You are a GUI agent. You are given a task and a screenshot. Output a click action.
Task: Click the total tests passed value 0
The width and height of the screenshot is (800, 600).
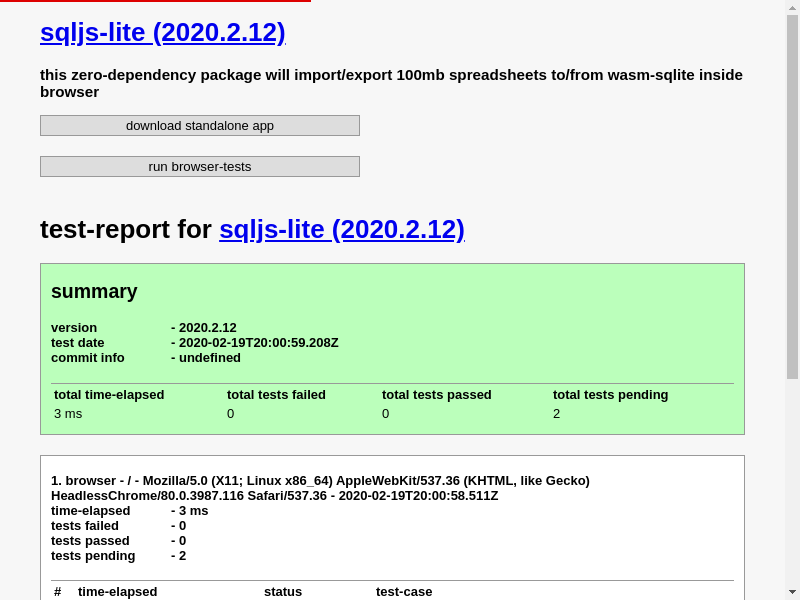386,414
